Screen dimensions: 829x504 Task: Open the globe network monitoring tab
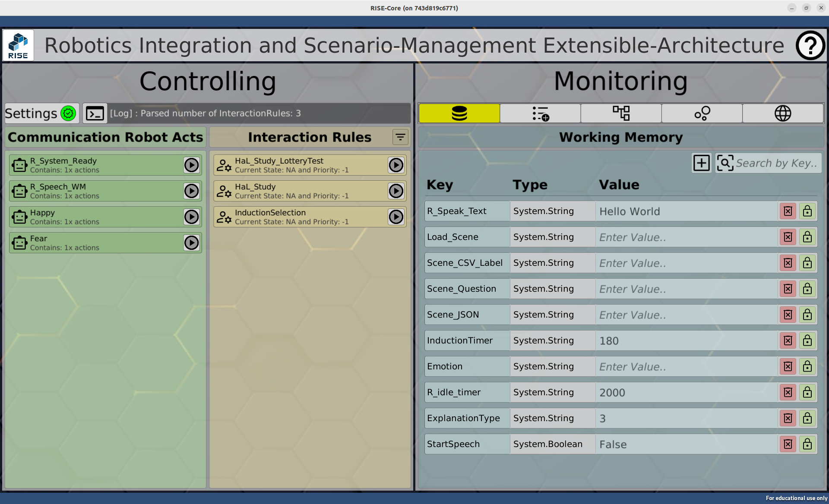coord(782,113)
